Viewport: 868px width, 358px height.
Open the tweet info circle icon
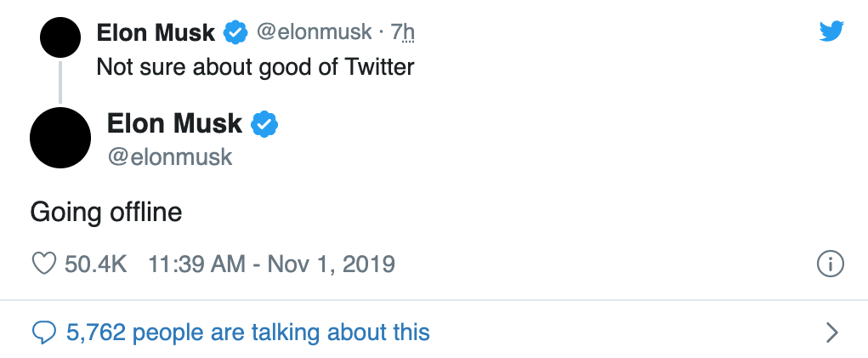click(x=829, y=264)
